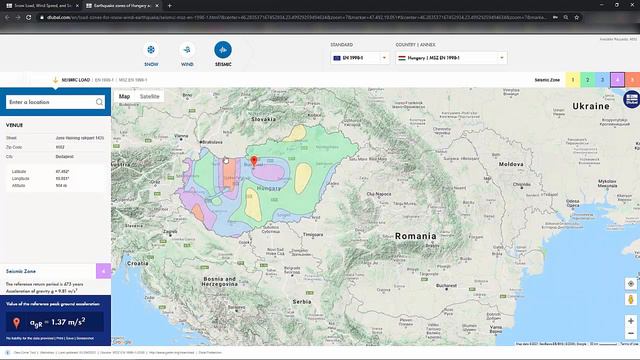Screen dimensions: 640x360
Task: Pick up the Street View pegman
Action: tap(631, 300)
